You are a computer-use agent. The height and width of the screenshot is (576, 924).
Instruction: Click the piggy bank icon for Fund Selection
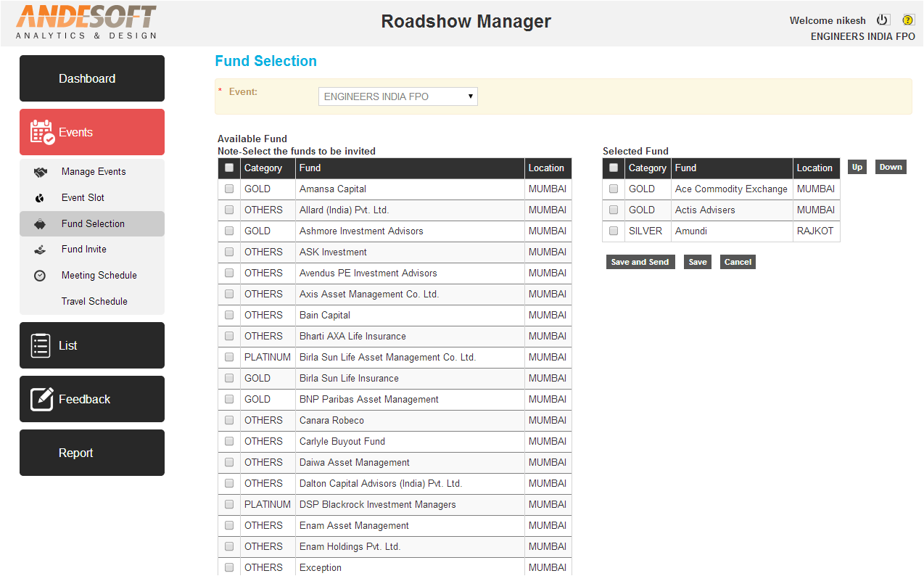39,223
